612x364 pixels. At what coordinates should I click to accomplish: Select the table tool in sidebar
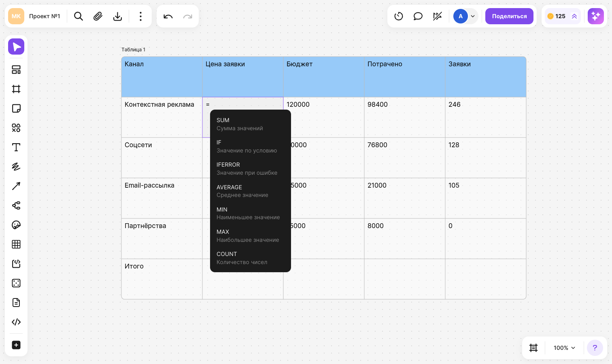(x=16, y=244)
